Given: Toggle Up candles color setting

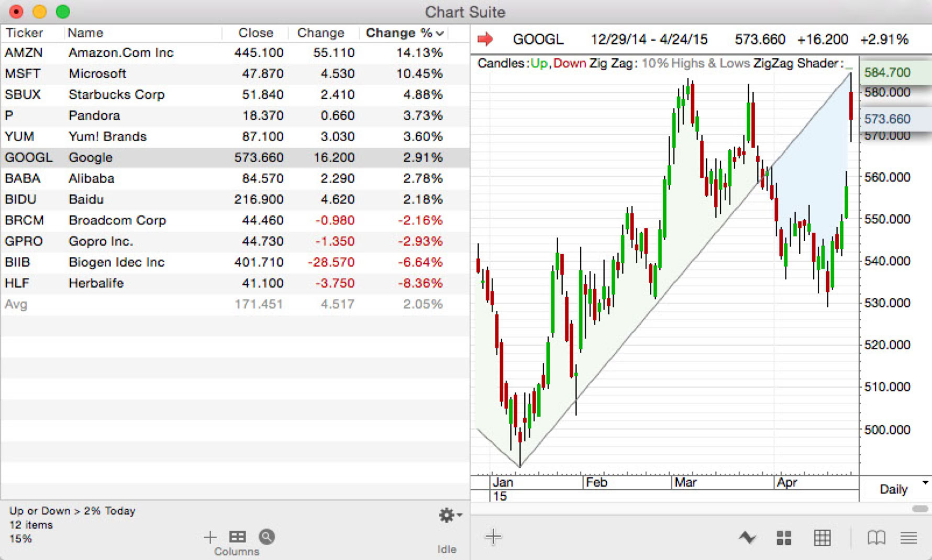Looking at the screenshot, I should tap(538, 63).
